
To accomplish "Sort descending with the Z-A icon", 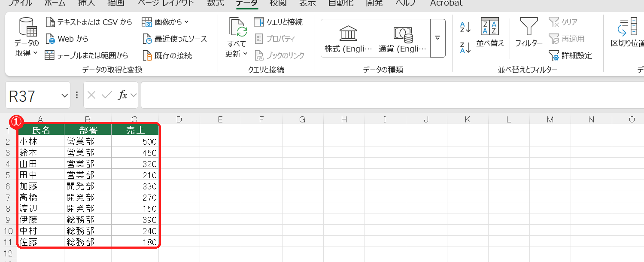I will [x=465, y=47].
